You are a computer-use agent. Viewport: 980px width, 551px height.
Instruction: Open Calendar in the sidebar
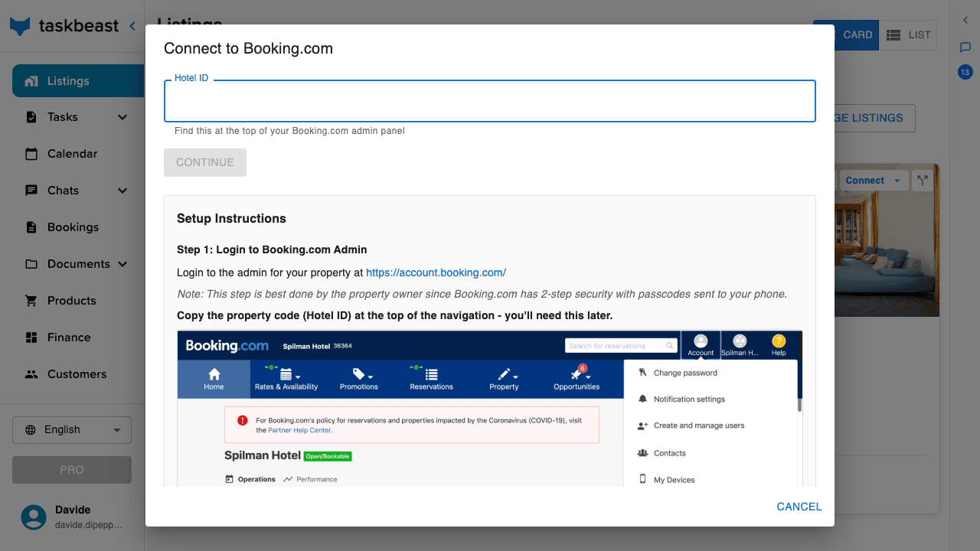tap(72, 154)
